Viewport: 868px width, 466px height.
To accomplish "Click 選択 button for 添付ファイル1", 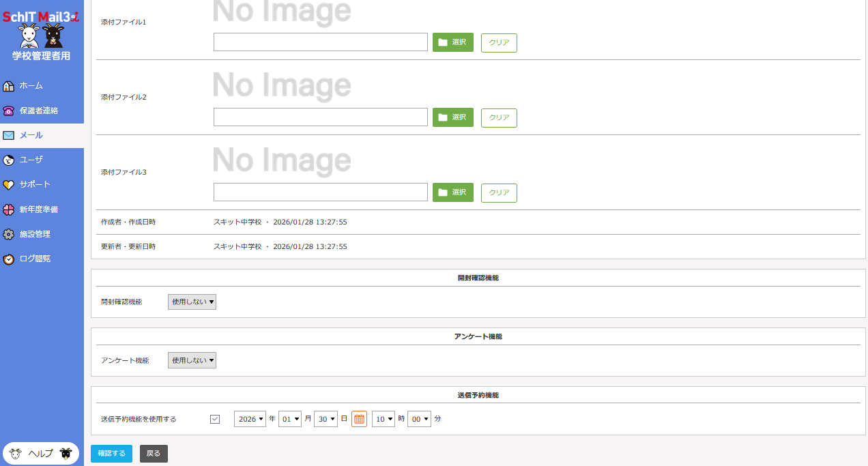I will click(453, 42).
